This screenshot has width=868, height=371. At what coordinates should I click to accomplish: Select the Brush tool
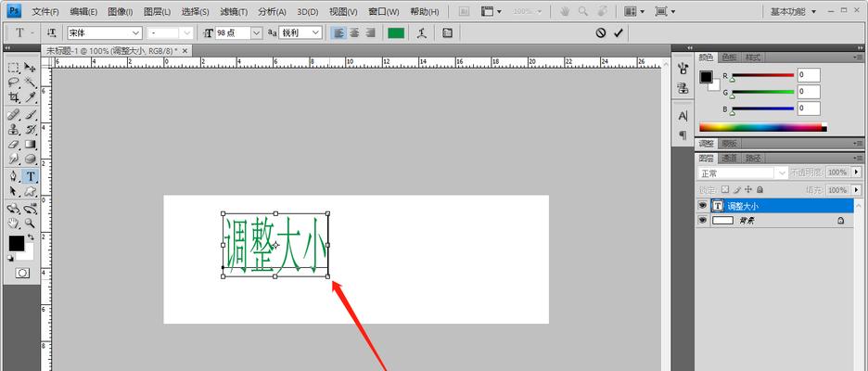30,115
